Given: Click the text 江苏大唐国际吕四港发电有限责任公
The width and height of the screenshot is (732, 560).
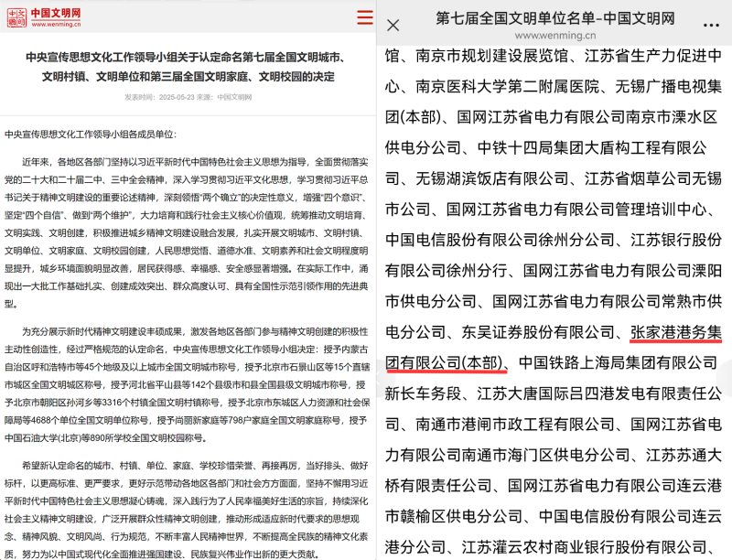Looking at the screenshot, I should [599, 393].
